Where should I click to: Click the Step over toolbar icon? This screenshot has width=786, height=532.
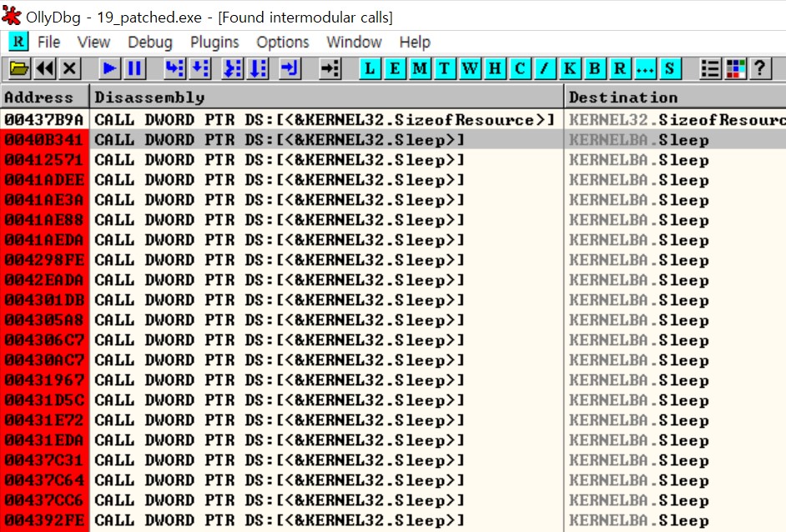tap(200, 68)
